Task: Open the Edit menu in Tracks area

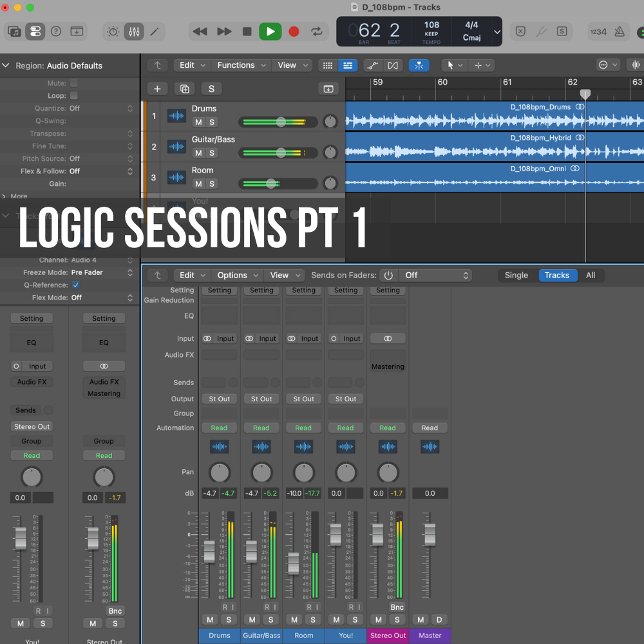Action: [192, 65]
